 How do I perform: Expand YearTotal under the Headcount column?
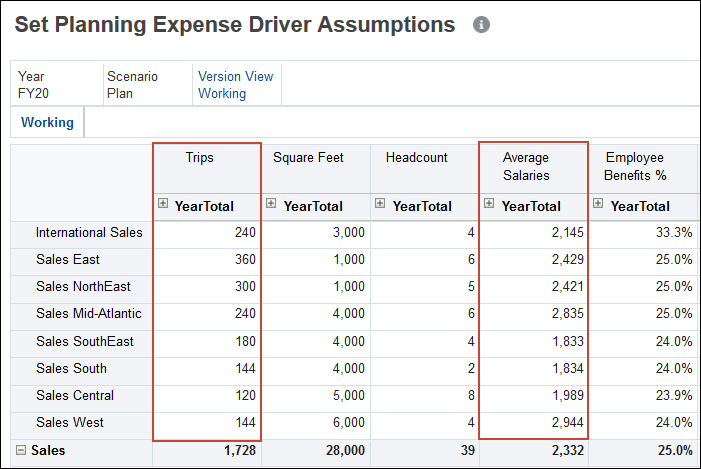coord(380,204)
